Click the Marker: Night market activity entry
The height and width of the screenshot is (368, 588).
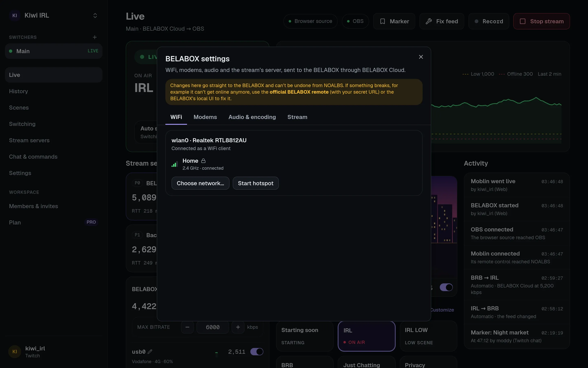(517, 336)
